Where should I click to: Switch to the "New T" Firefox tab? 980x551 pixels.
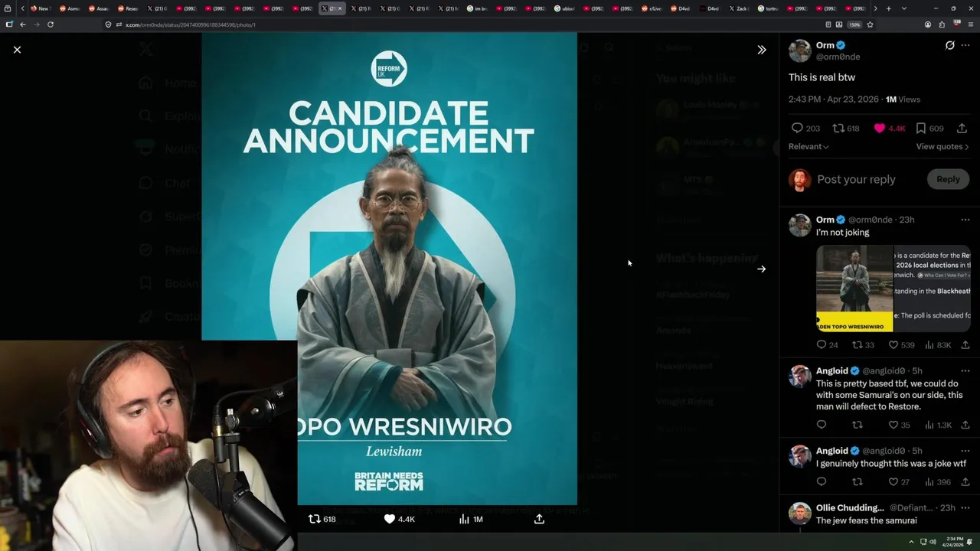(40, 8)
